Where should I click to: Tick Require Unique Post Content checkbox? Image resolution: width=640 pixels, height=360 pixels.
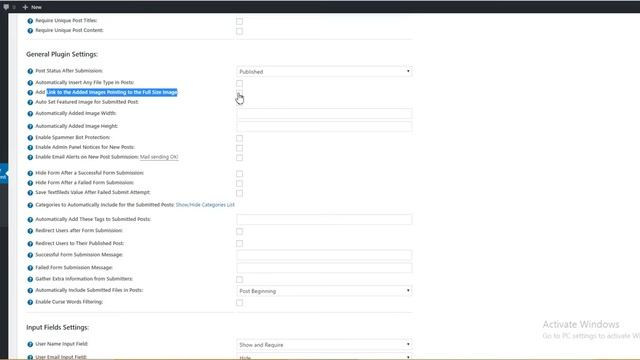[240, 31]
